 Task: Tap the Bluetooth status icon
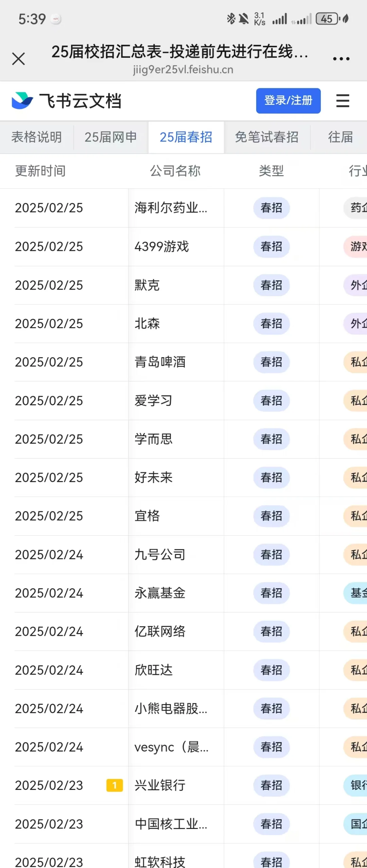pos(231,19)
